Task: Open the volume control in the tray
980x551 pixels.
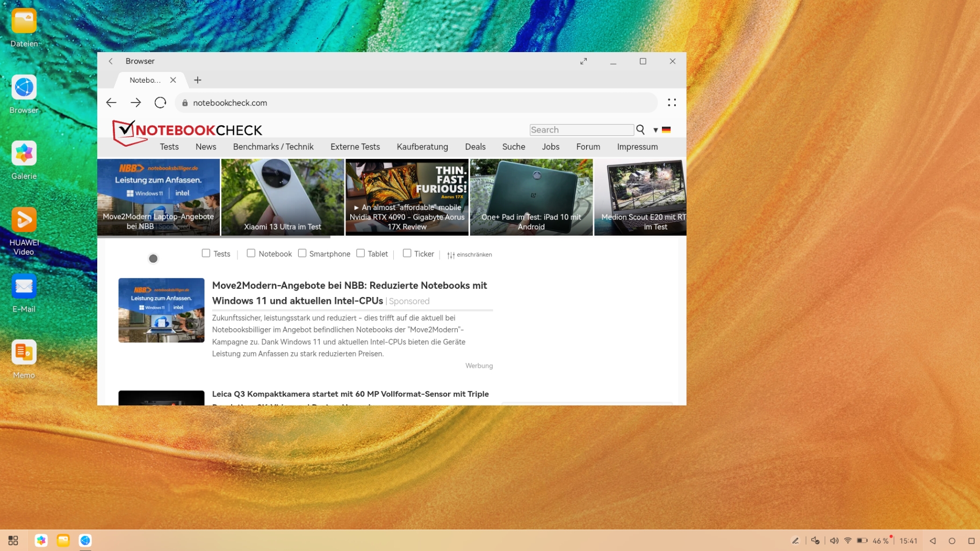Action: pos(834,541)
